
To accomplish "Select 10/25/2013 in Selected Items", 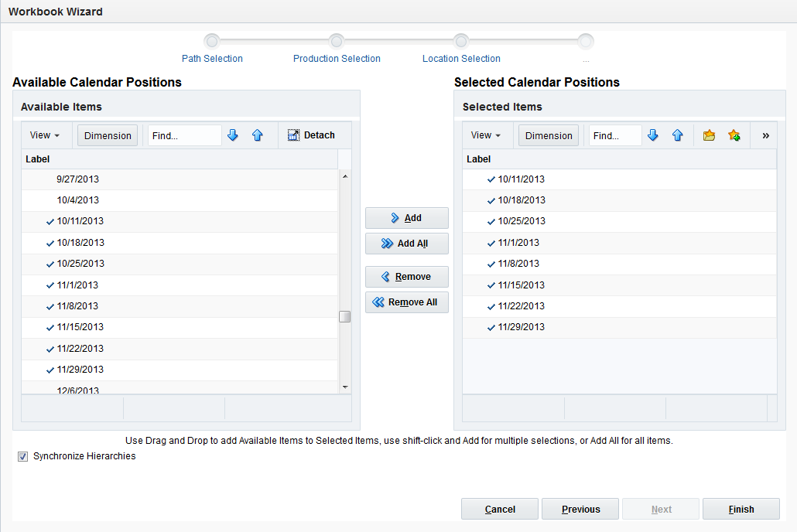I will (620, 222).
